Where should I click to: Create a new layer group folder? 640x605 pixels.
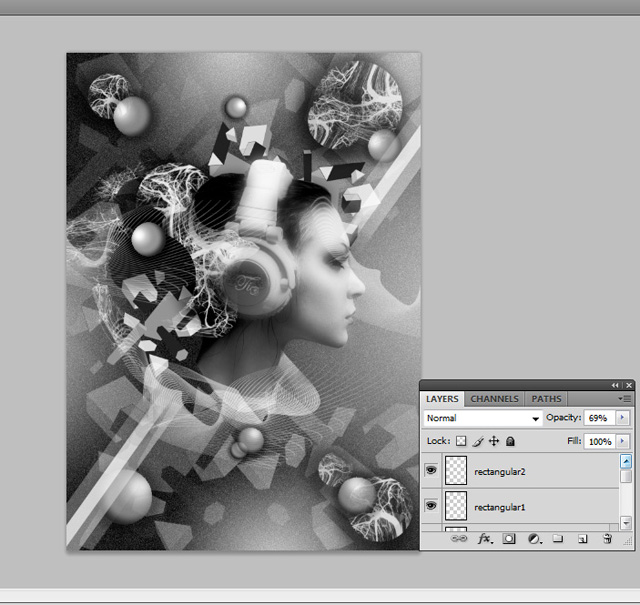(x=558, y=538)
